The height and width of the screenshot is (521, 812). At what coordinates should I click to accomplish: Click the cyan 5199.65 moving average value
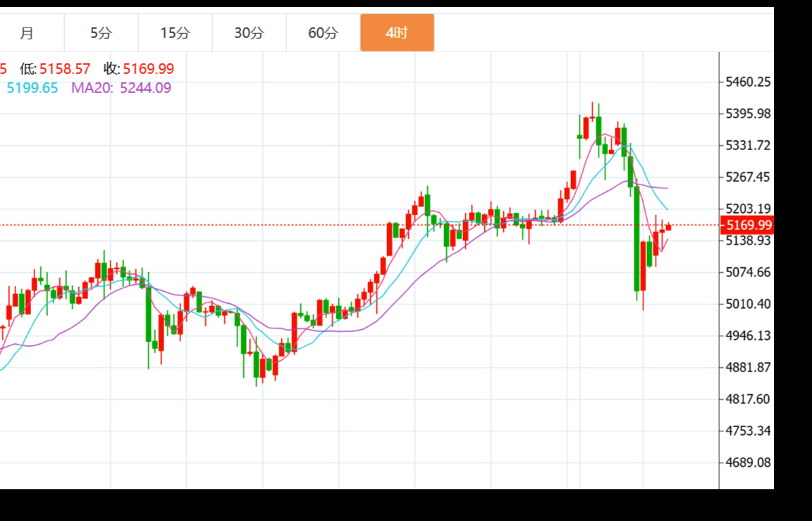point(32,88)
